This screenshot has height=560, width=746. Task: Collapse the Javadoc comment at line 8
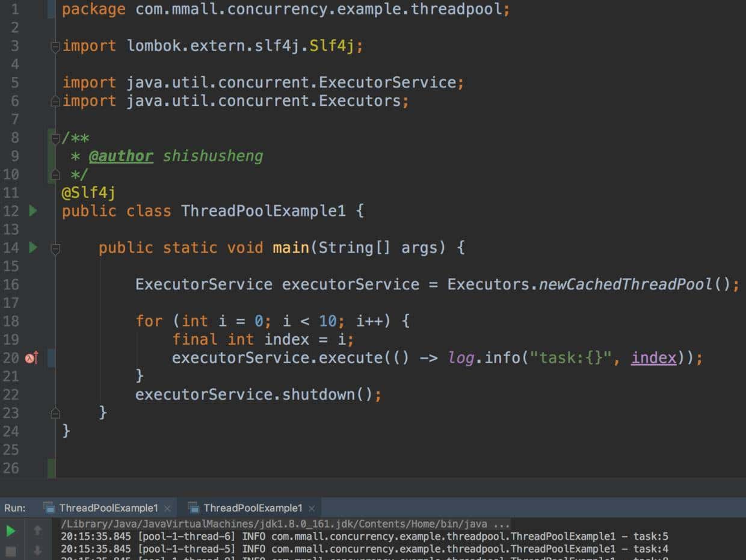(x=55, y=138)
